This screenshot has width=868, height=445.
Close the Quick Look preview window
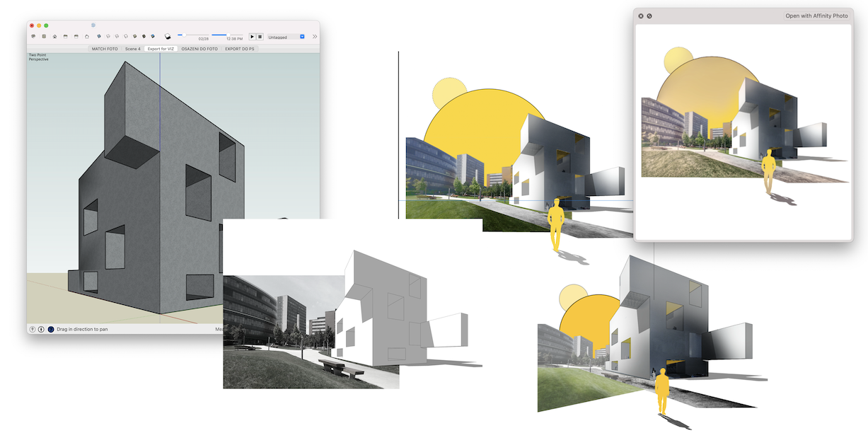click(x=641, y=16)
